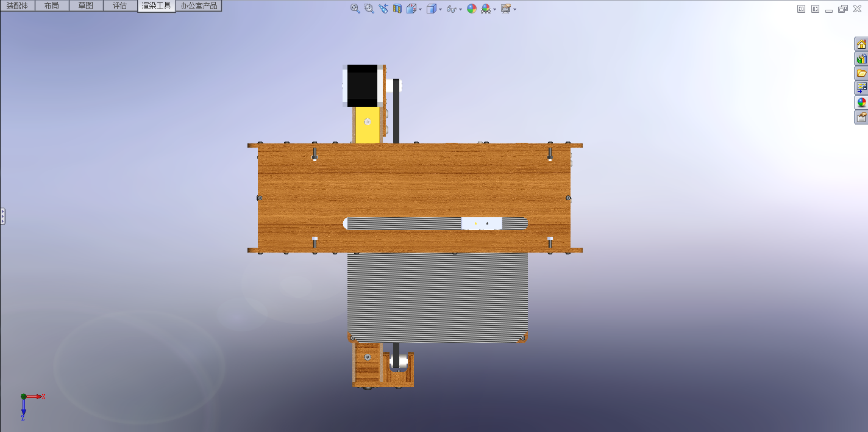Activate the Section View tool
The image size is (868, 432).
tap(397, 9)
